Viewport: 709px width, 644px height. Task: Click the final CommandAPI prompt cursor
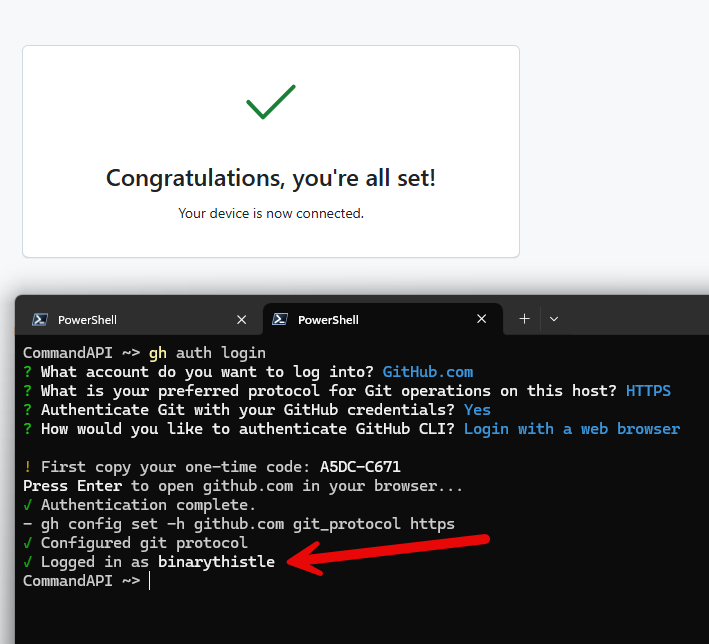click(x=149, y=581)
